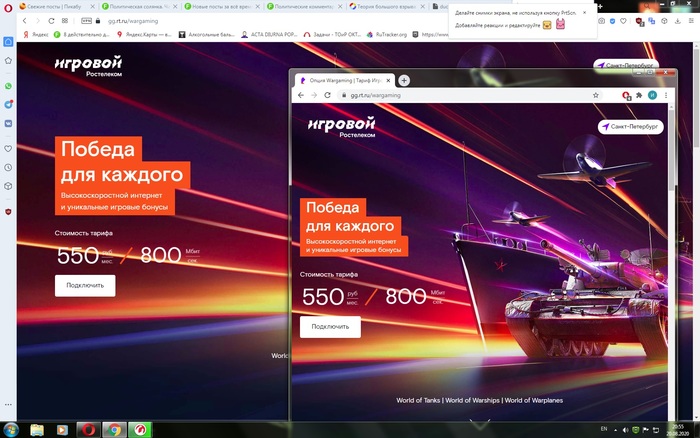Open VK in the Opera sidebar
This screenshot has width=700, height=438.
click(x=8, y=123)
